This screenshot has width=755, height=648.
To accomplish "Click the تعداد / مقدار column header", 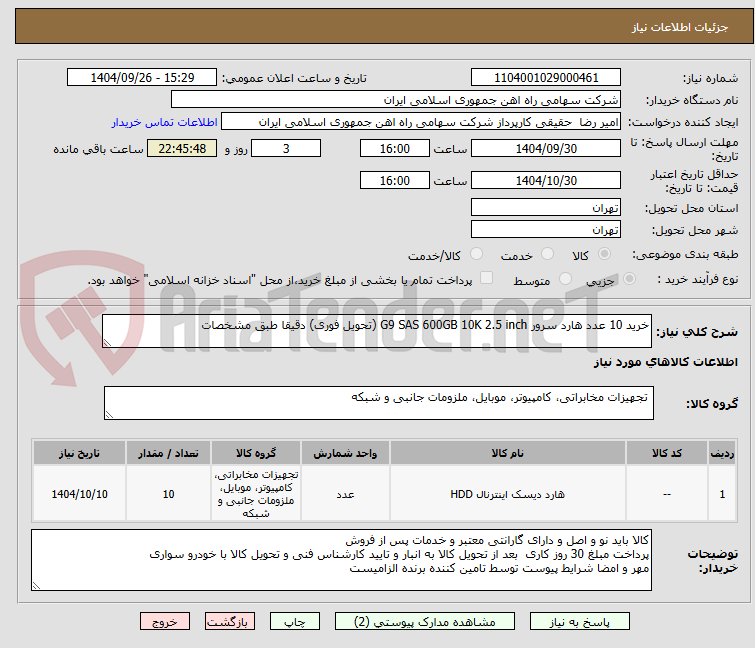I will coord(168,453).
